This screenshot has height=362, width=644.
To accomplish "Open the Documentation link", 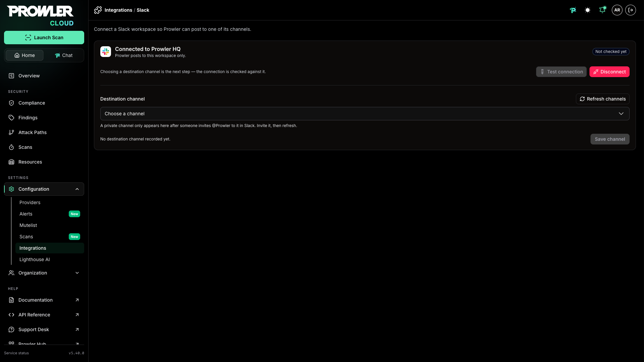I will click(44, 300).
